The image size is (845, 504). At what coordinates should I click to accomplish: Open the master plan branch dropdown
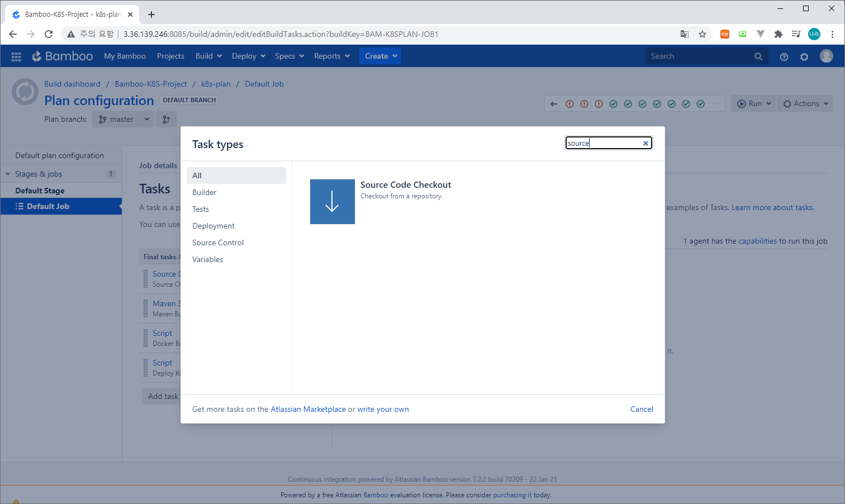point(124,119)
